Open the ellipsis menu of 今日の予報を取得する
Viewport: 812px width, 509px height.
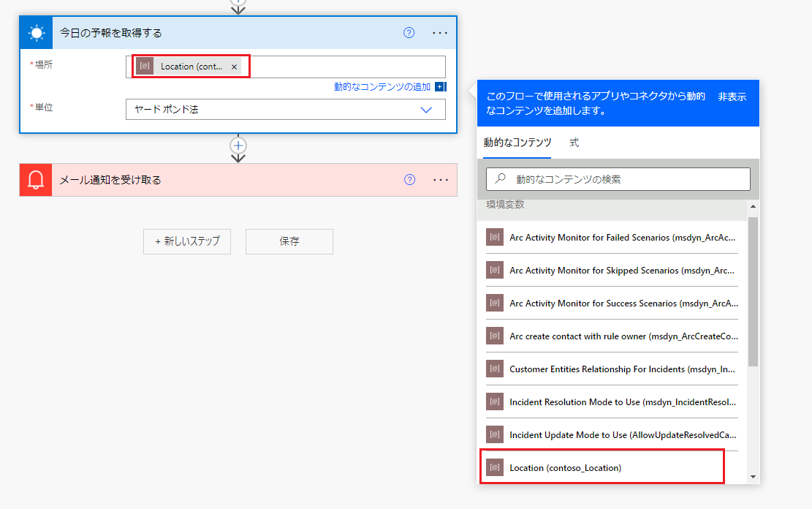(x=441, y=32)
